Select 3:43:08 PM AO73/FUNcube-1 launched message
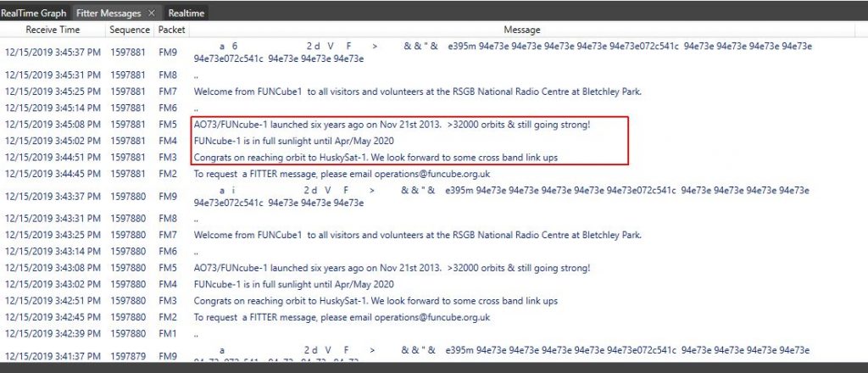868x373 pixels. click(x=392, y=269)
